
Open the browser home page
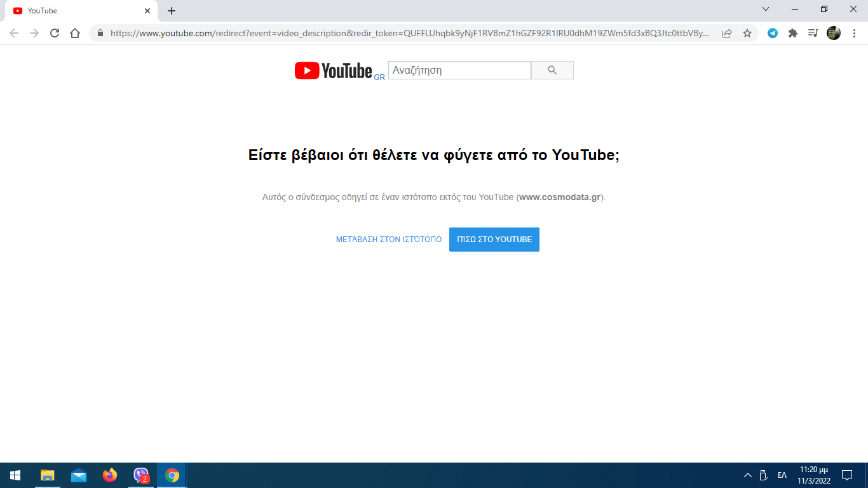75,33
